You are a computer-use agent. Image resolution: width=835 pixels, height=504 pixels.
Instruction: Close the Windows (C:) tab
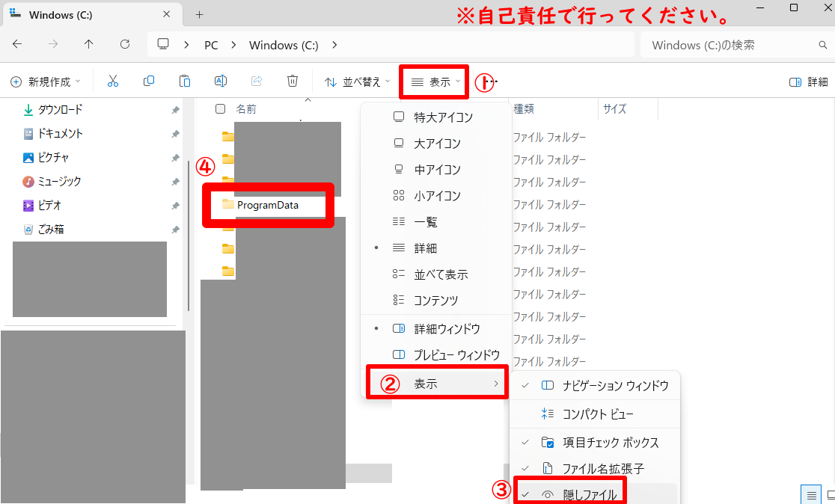click(167, 14)
